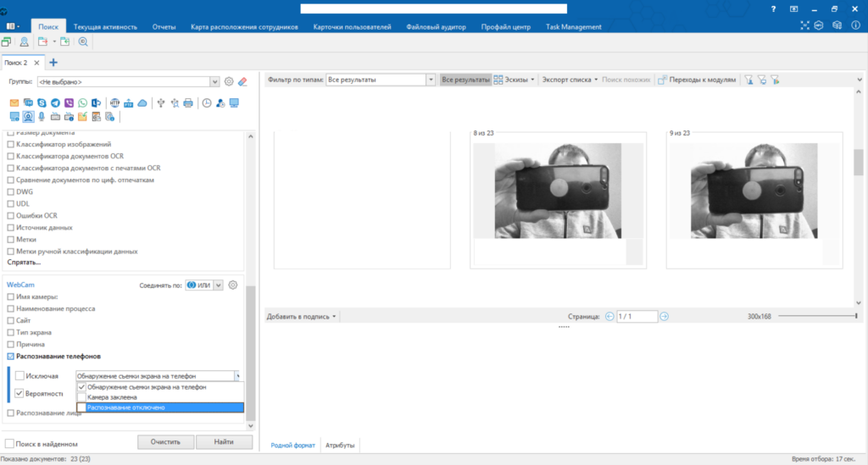The image size is (868, 465).
Task: Select the printer source icon
Action: 187,103
